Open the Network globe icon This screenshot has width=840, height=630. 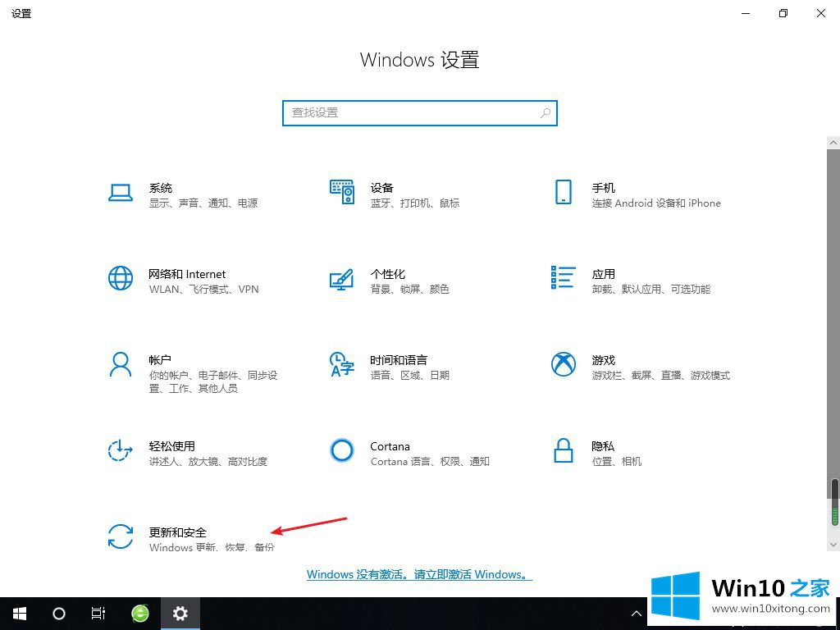coord(120,278)
